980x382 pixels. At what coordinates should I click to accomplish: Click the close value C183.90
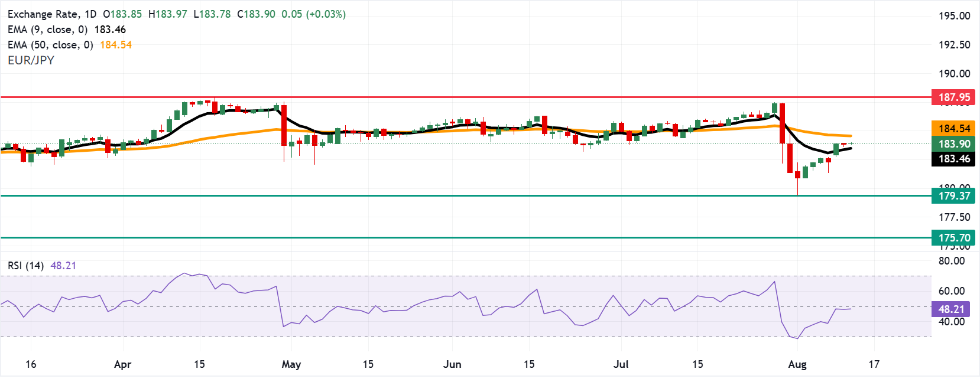click(x=256, y=14)
